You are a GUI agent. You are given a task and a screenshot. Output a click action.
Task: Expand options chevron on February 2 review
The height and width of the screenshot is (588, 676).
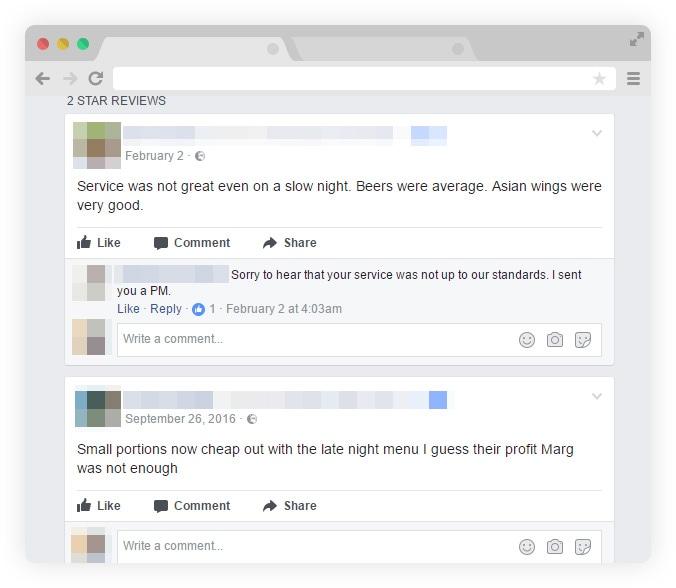coord(597,133)
